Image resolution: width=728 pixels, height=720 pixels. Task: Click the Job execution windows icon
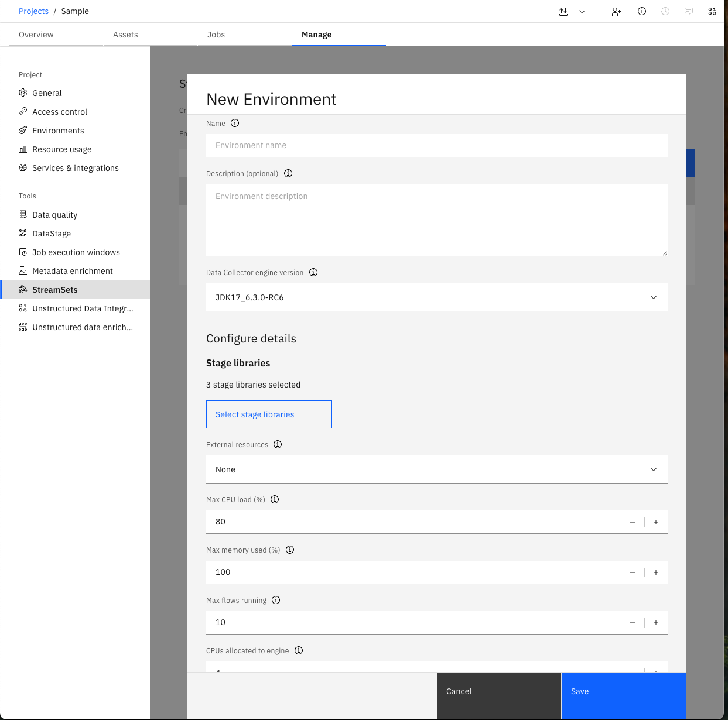[23, 252]
